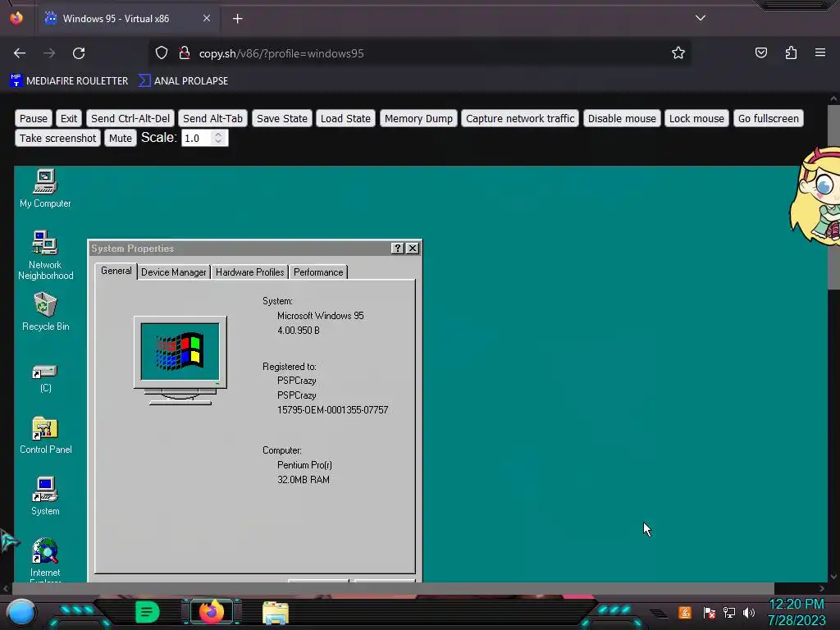
Task: Select the General tab
Action: pyautogui.click(x=116, y=271)
